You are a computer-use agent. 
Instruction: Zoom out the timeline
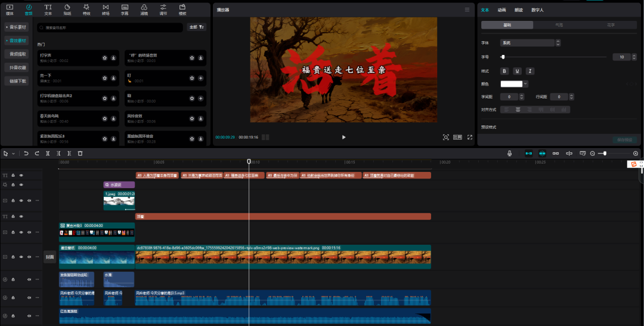[x=592, y=153]
